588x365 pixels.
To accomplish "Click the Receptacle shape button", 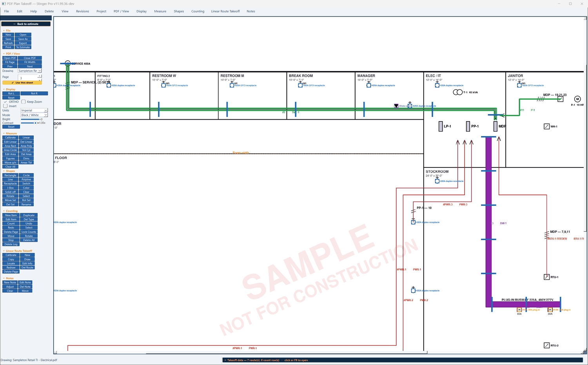I will [x=11, y=183].
